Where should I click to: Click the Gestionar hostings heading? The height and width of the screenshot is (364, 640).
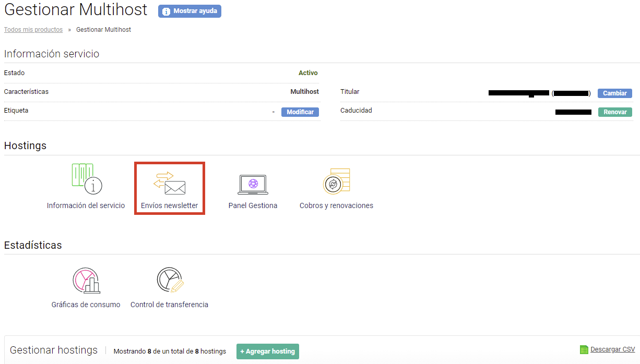point(54,350)
